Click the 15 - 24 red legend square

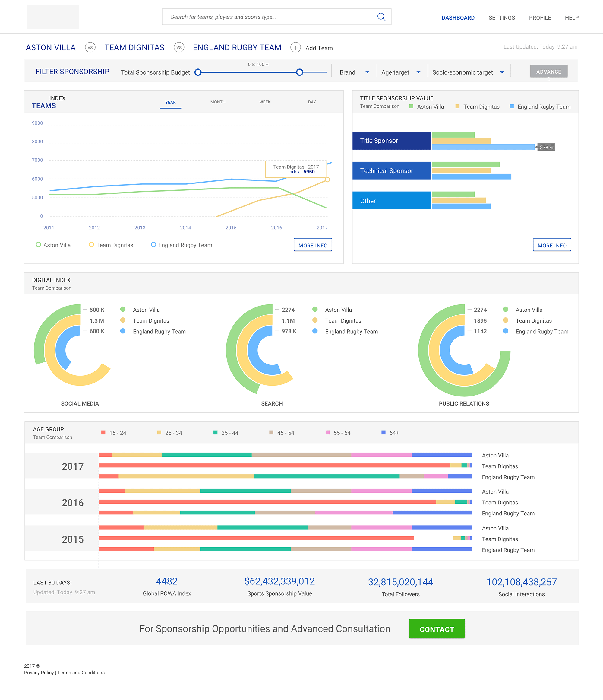(x=103, y=432)
